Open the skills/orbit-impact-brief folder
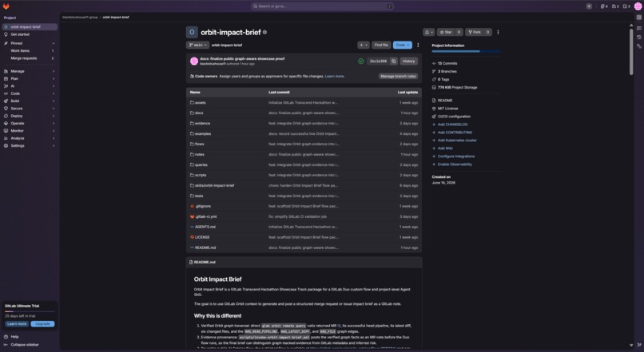The height and width of the screenshot is (352, 644). [x=214, y=185]
